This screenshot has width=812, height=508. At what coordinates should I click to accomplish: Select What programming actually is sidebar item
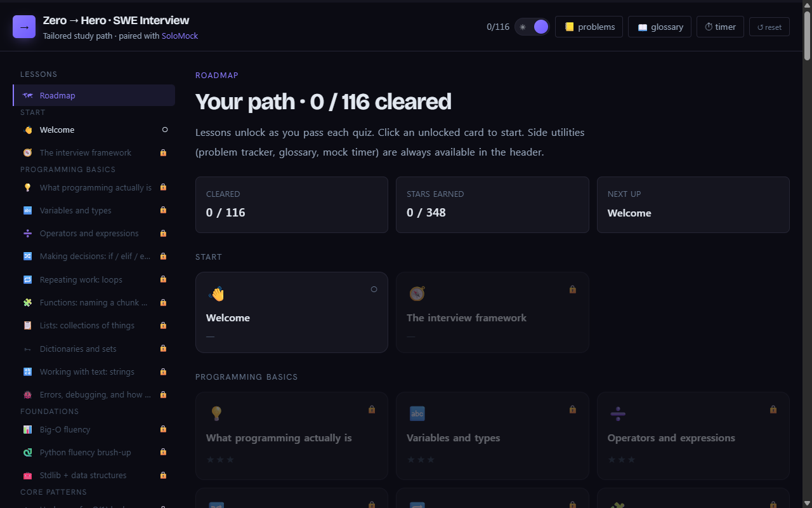[x=94, y=187]
